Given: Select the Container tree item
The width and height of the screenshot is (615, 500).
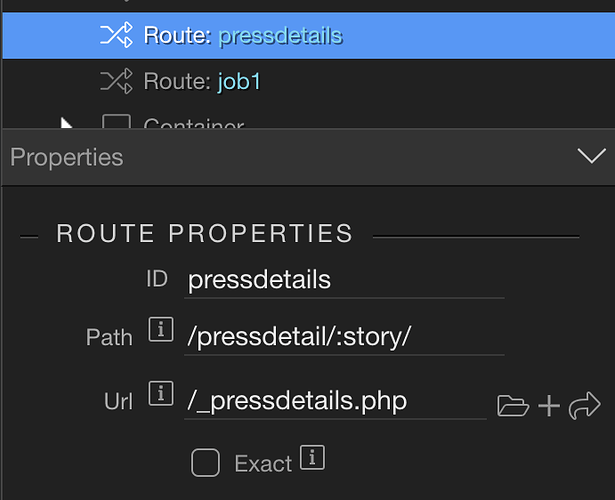Looking at the screenshot, I should tap(309, 121).
